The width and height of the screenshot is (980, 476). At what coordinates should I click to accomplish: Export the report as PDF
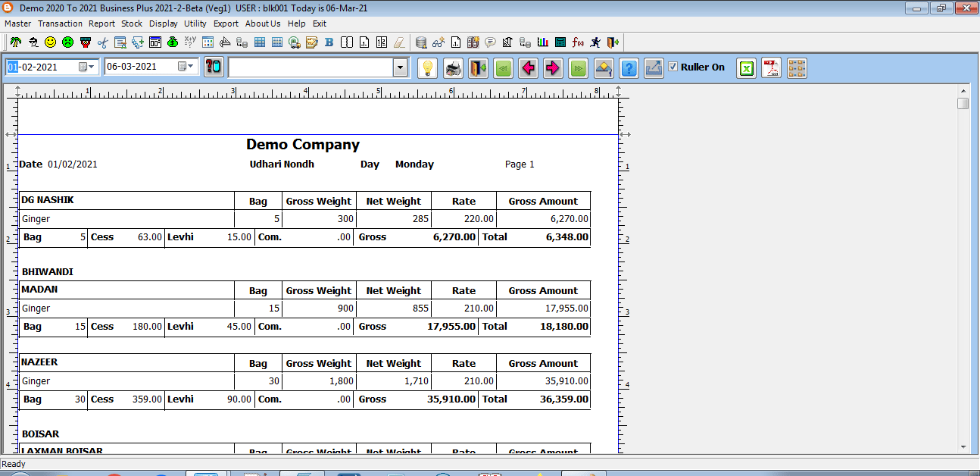[x=771, y=68]
